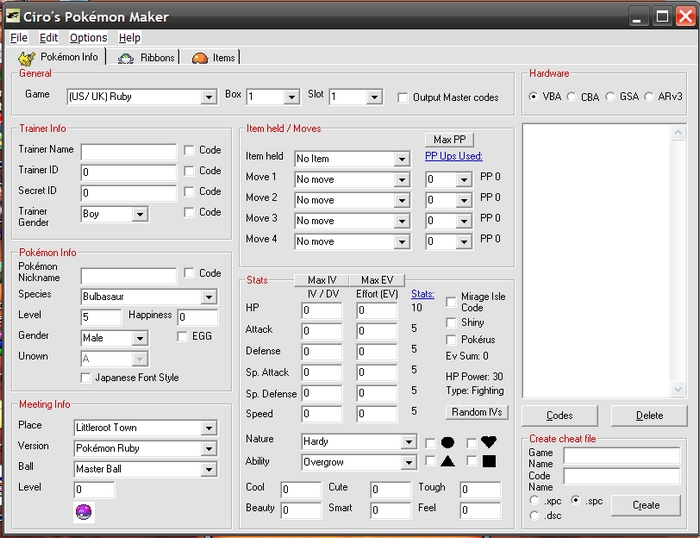Image resolution: width=700 pixels, height=538 pixels.
Task: Click the app icon in the title bar
Action: tap(12, 17)
